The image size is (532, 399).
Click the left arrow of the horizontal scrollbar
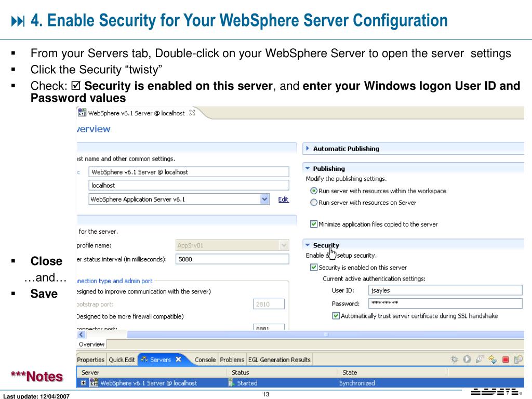[x=82, y=335]
